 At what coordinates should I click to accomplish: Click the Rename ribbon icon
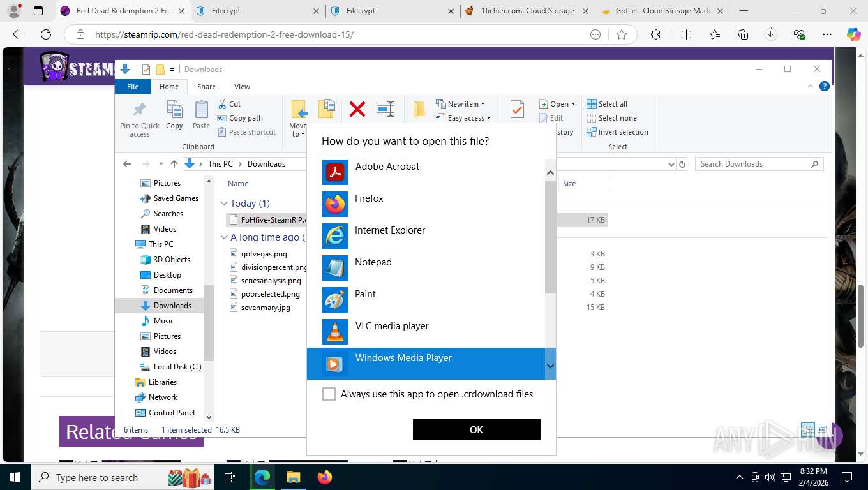click(385, 109)
